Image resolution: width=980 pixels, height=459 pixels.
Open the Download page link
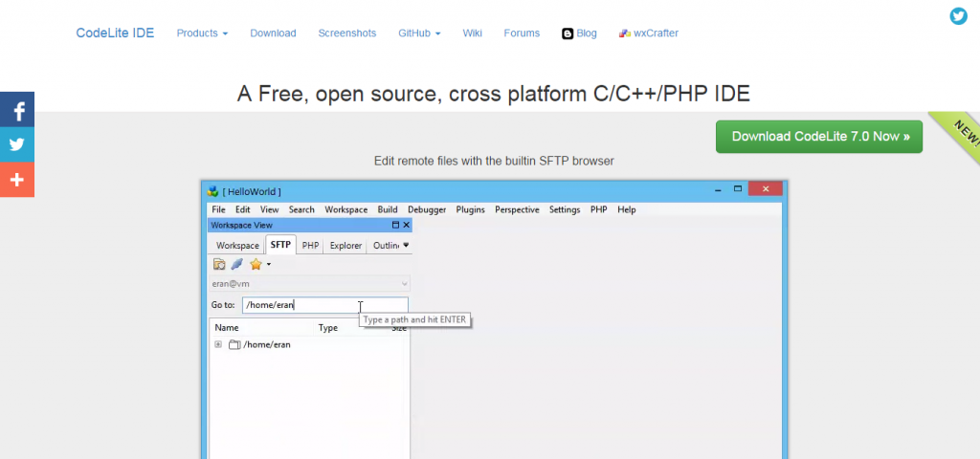click(273, 33)
